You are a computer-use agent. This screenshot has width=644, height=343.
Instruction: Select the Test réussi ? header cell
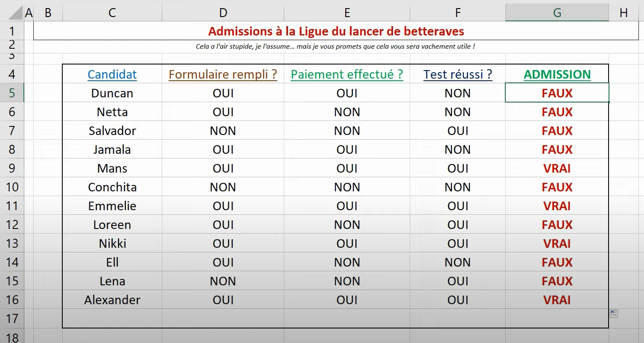(458, 74)
